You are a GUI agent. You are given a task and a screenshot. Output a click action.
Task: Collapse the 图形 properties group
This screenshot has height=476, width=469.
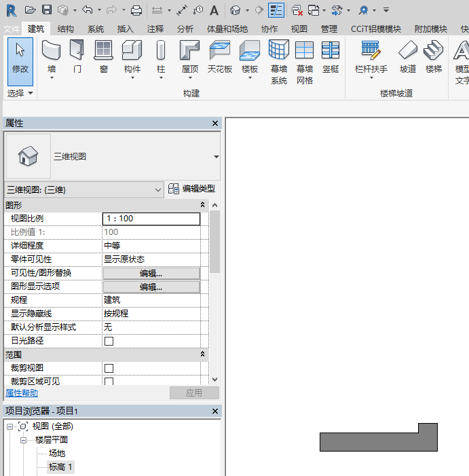(202, 205)
